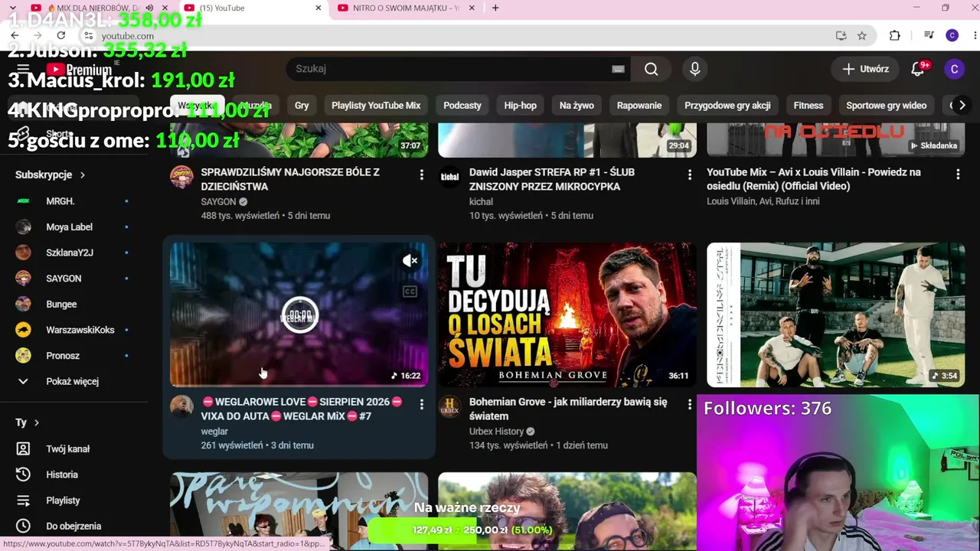Select the Hip-hop chip
Viewport: 980px width, 551px height.
521,106
